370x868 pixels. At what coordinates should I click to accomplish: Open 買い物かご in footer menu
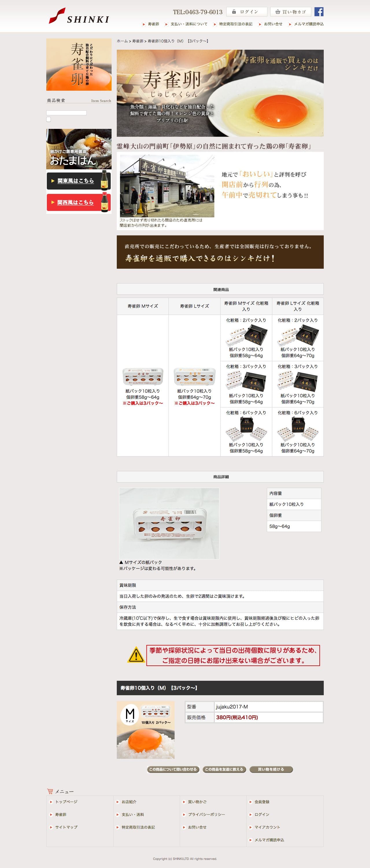197,802
